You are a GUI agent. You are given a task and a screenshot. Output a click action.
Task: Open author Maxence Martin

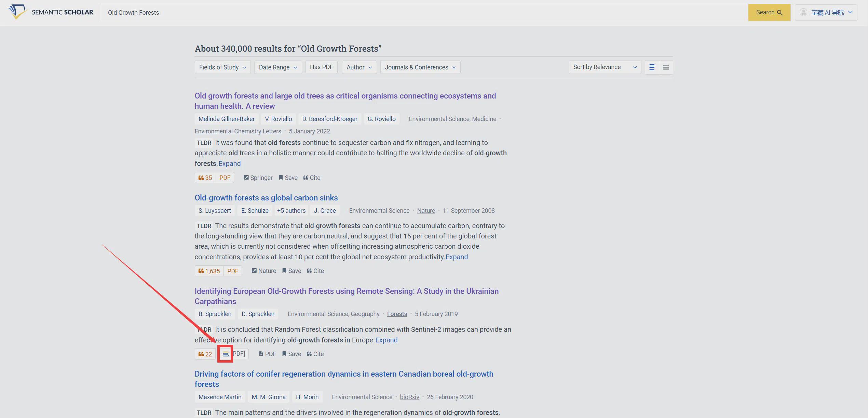[220, 397]
